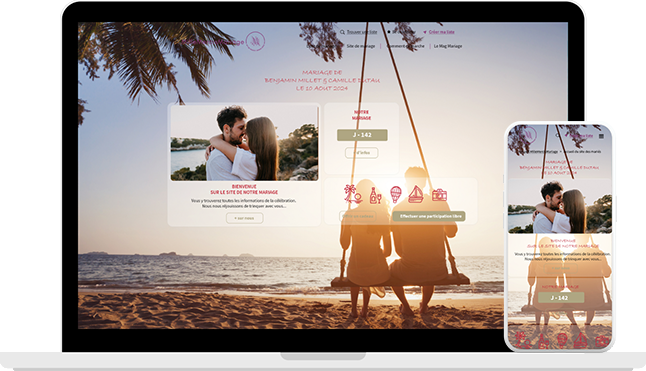Click the heart icon beside Créer ma liste
Screen dimensions: 646x371
(x=425, y=32)
